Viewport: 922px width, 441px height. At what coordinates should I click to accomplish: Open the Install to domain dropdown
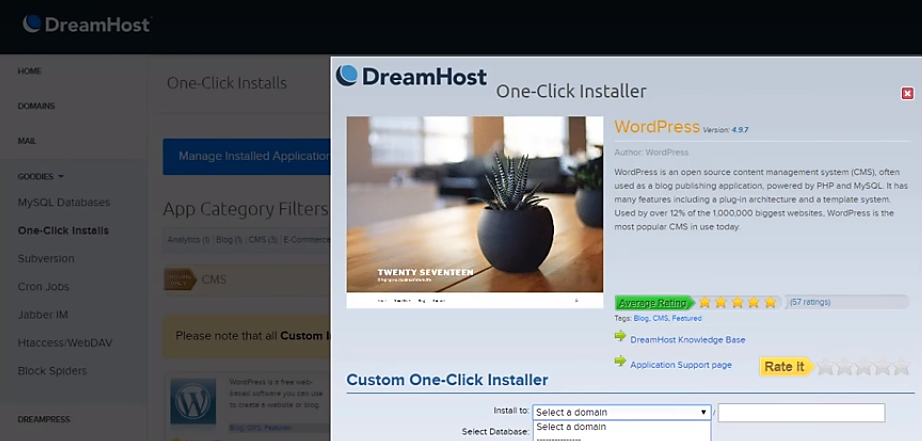(622, 412)
